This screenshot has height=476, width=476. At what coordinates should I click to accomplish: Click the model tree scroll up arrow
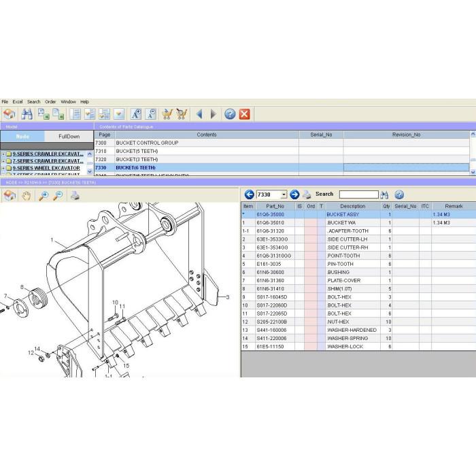[90, 154]
